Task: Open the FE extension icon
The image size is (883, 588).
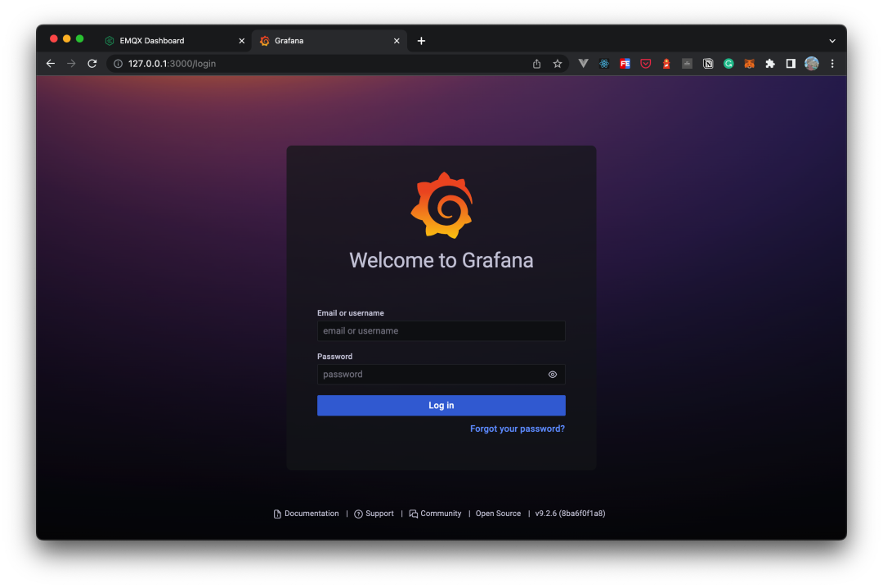Action: [625, 64]
